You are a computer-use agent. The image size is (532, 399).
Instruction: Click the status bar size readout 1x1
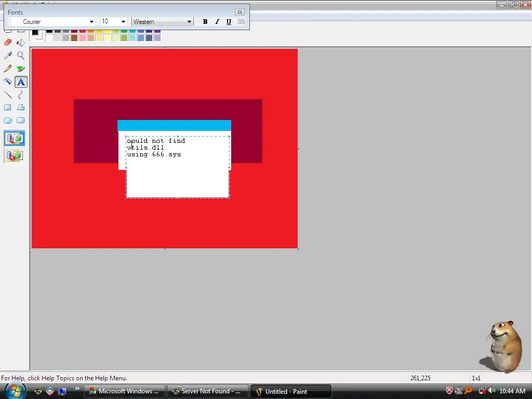[x=476, y=378]
